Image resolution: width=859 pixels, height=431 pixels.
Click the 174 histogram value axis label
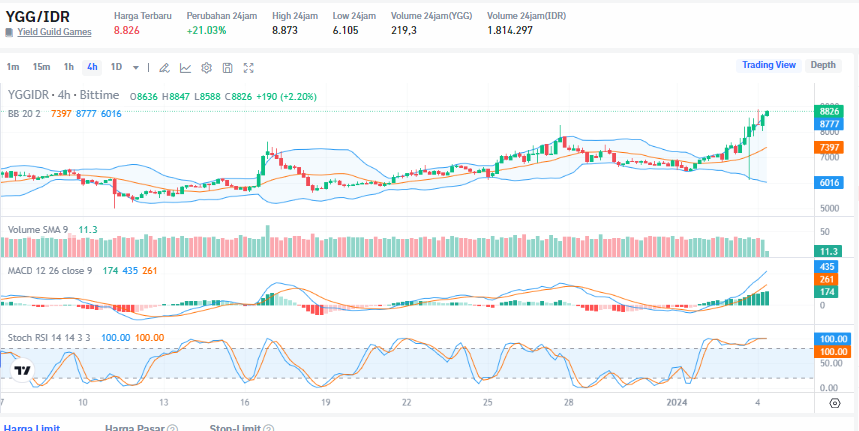827,292
